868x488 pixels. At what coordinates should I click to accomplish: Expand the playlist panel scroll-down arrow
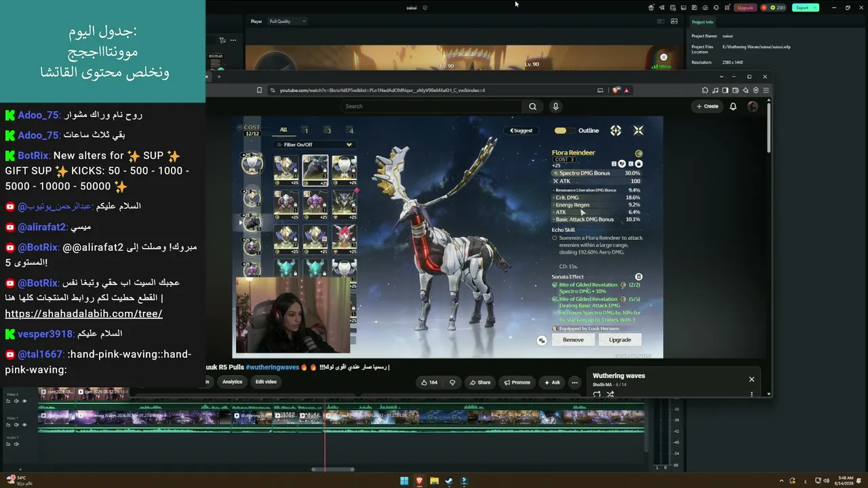tap(768, 394)
